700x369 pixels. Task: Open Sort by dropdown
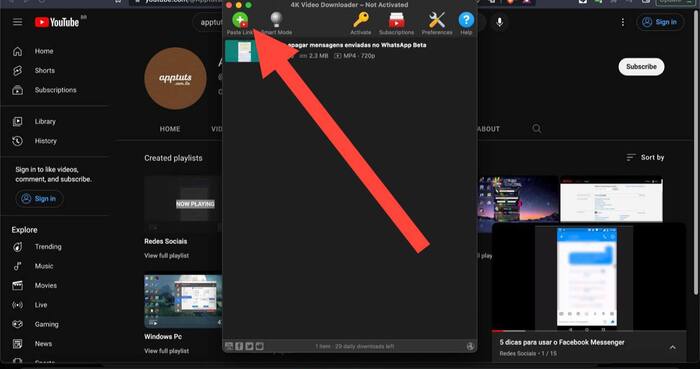coord(645,158)
